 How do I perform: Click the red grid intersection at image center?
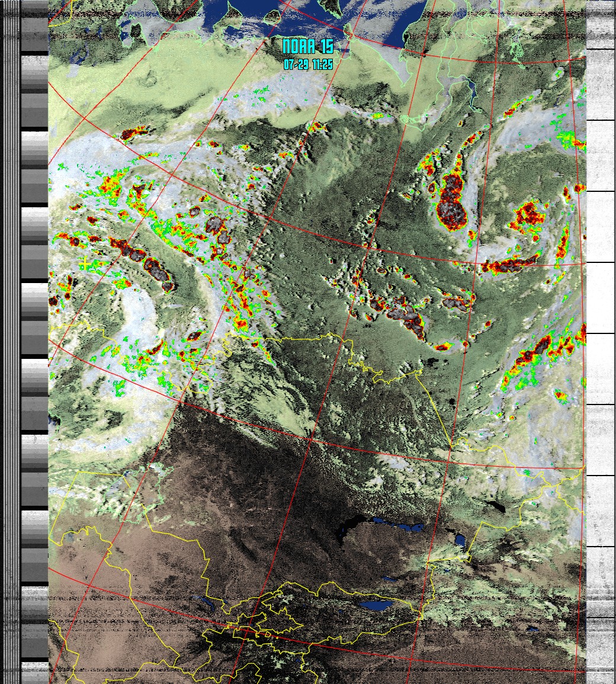tap(311, 439)
